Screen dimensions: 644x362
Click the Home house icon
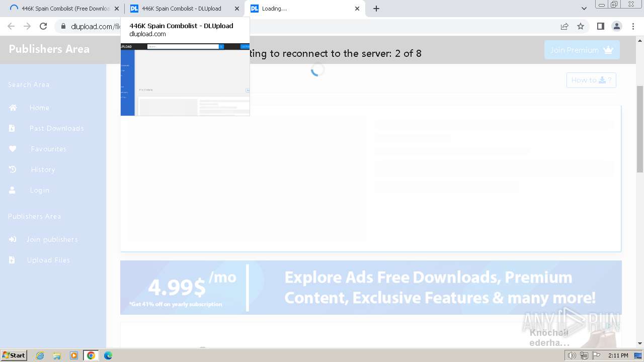point(13,108)
